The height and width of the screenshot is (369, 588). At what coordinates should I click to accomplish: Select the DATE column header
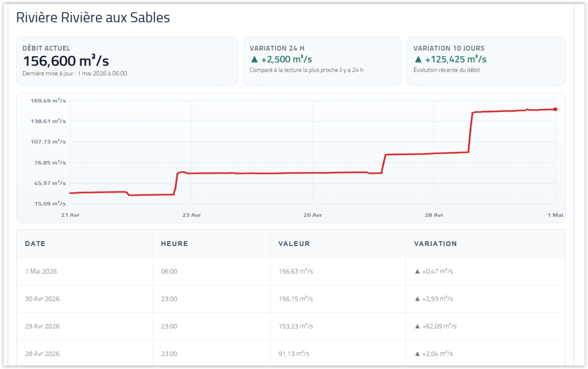point(35,244)
